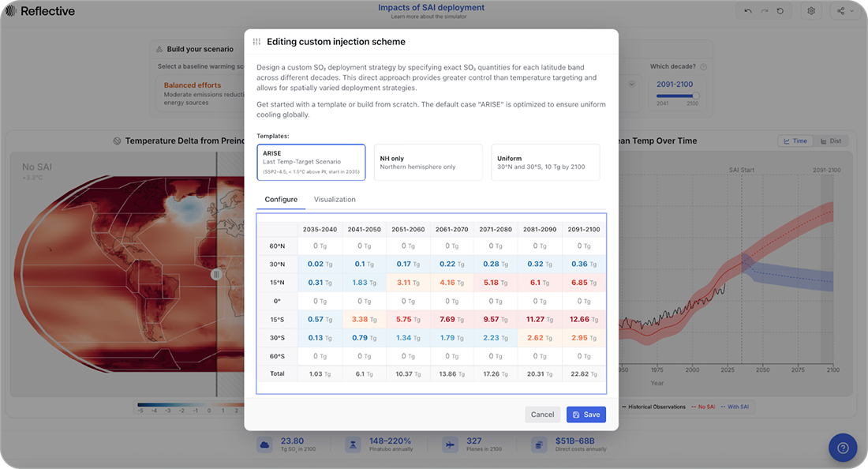Click the info icon beside 'Which decade?'
868x469 pixels.
click(x=703, y=67)
